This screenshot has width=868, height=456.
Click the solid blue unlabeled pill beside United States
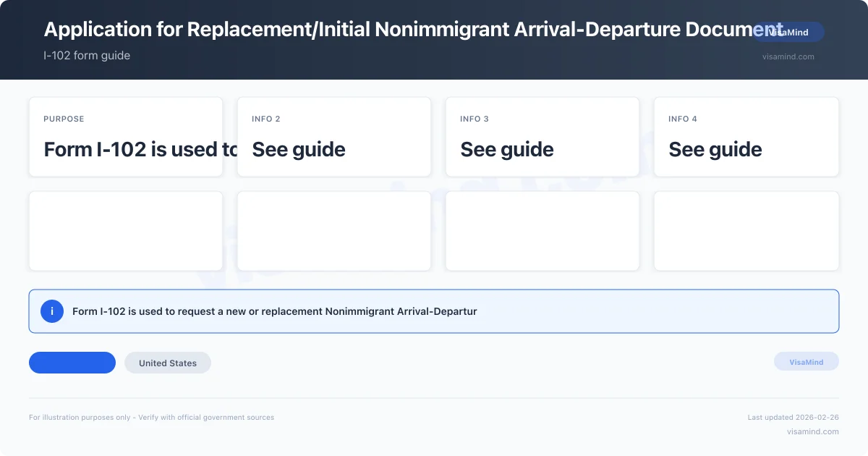click(72, 363)
